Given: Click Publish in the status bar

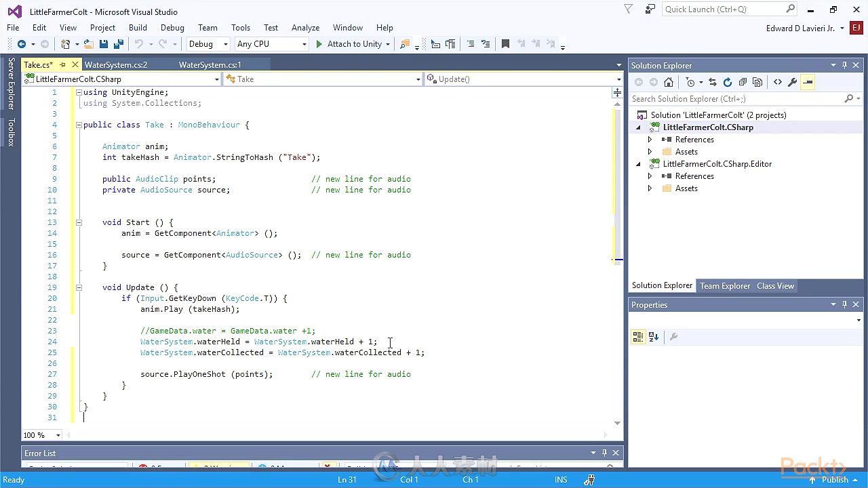Looking at the screenshot, I should [835, 480].
